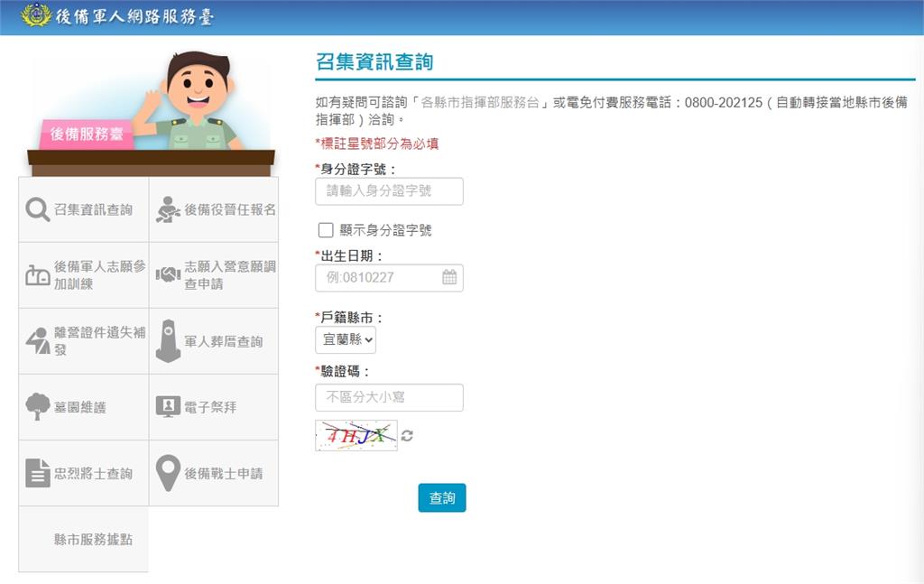This screenshot has width=924, height=584.
Task: Refresh the captcha image
Action: pos(407,436)
